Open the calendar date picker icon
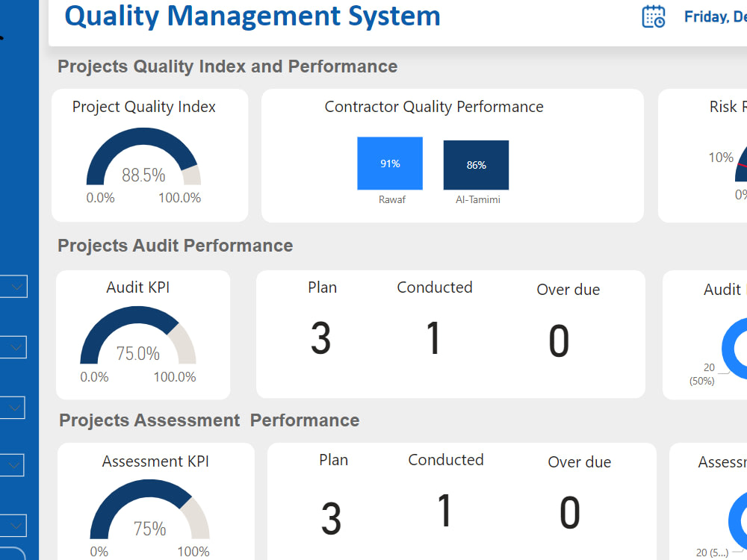Viewport: 747px width, 560px height. click(653, 16)
